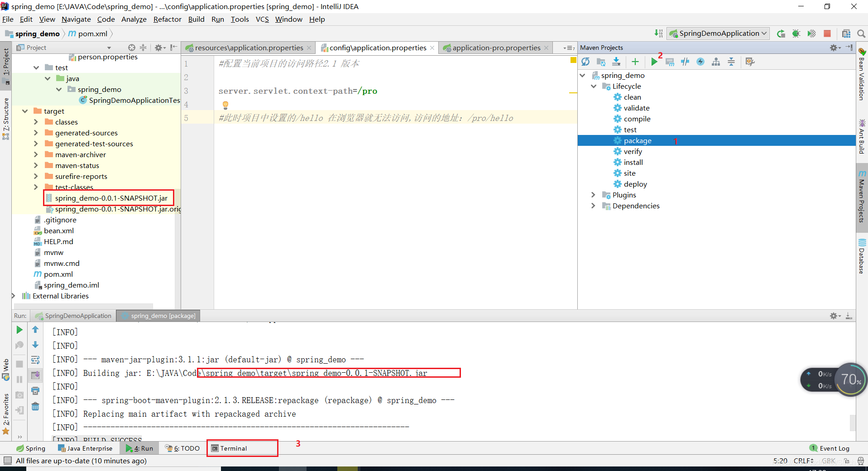868x471 pixels.
Task: Open SpringDemoApplication run configuration dropdown
Action: [x=718, y=33]
